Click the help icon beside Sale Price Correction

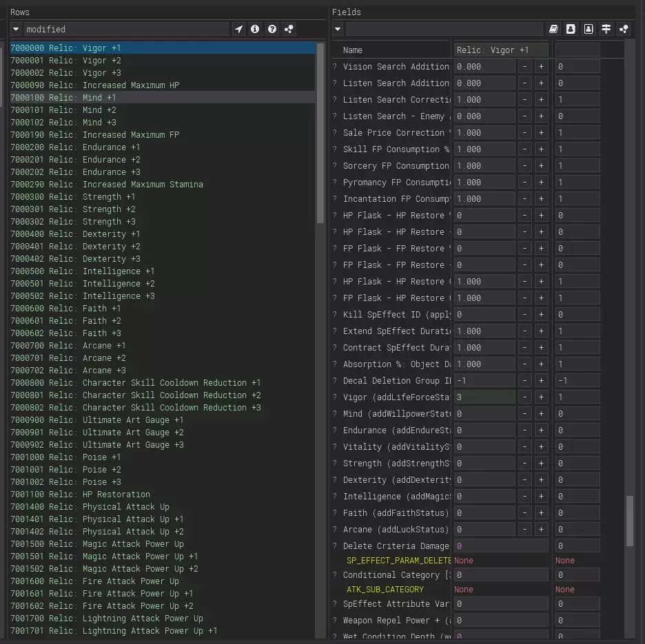[x=336, y=133]
